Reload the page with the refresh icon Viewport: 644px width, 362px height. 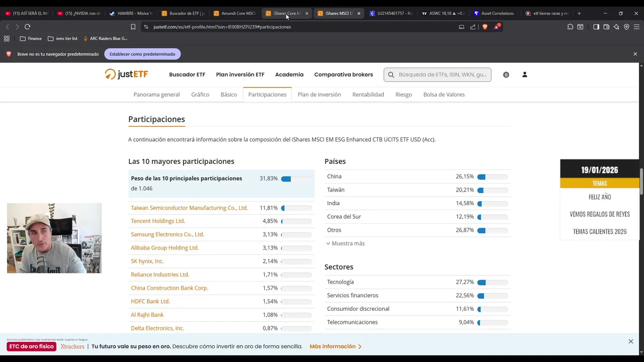click(28, 27)
